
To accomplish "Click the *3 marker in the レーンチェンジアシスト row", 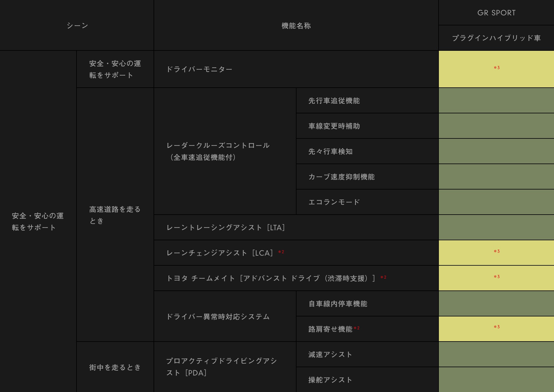I will [497, 251].
